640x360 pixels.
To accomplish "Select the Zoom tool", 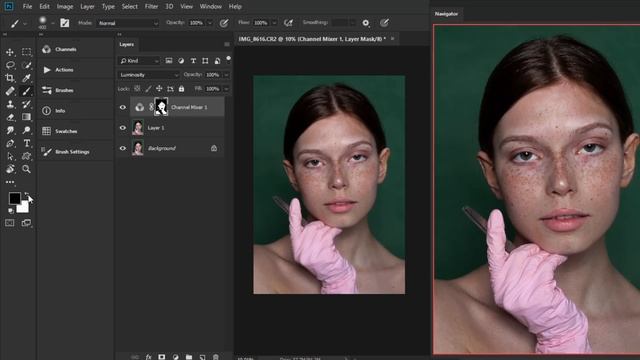I will 27,169.
